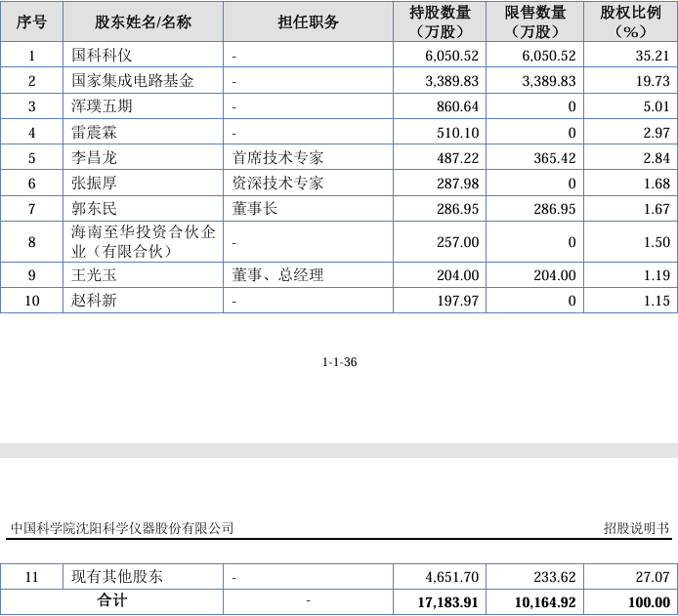
Task: Click total percentage 100.00
Action: click(x=649, y=602)
